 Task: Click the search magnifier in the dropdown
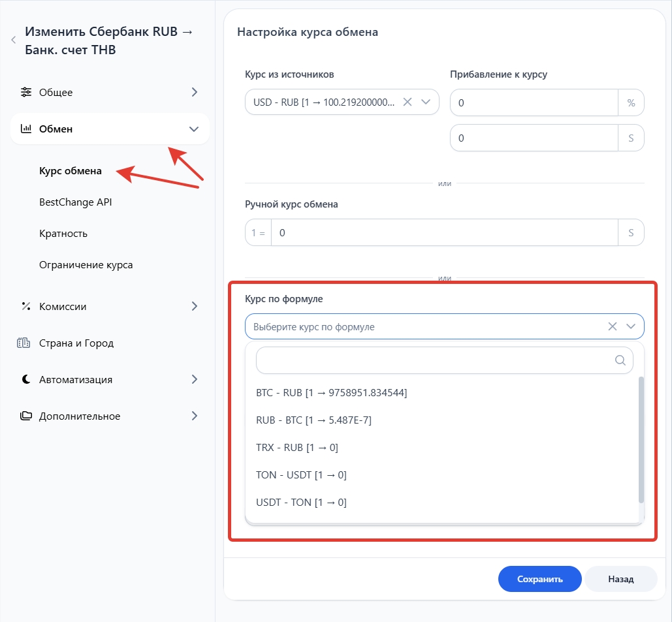click(x=620, y=360)
